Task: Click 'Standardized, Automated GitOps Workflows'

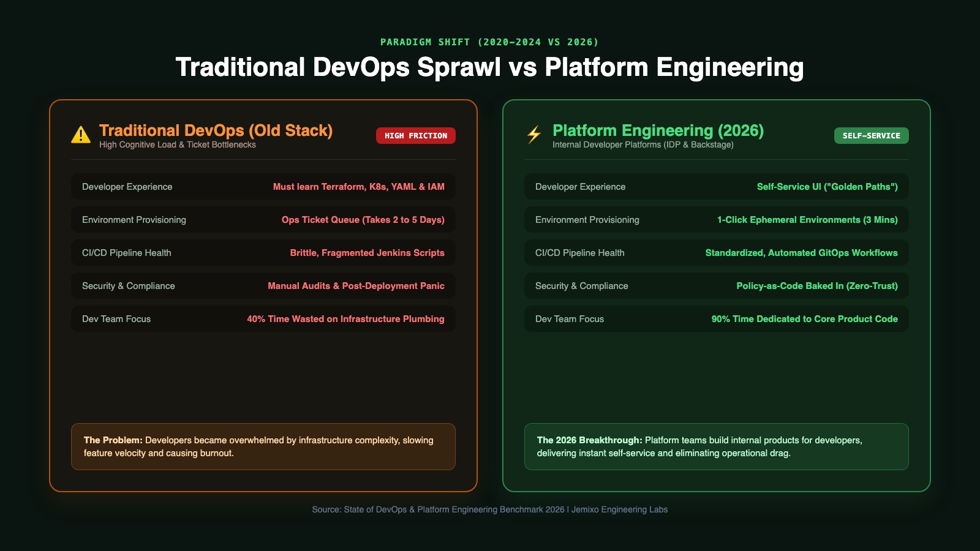Action: click(802, 253)
